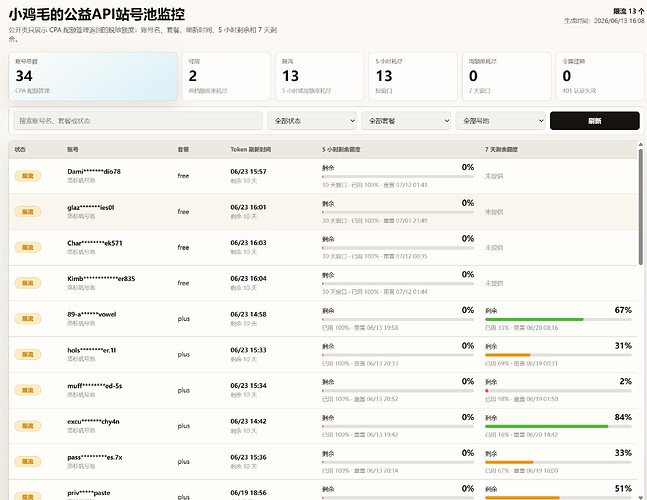This screenshot has height=500, width=647.
Task: Select account name hols*********er.1l
Action: point(92,350)
